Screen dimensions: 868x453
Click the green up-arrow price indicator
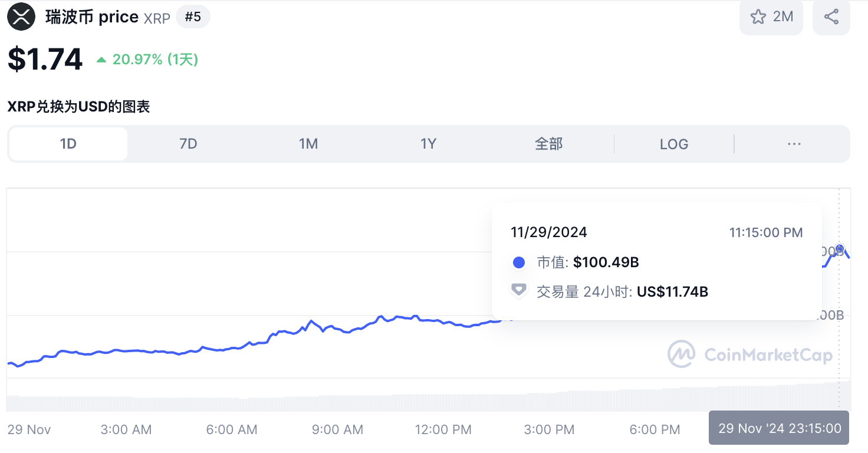[101, 58]
